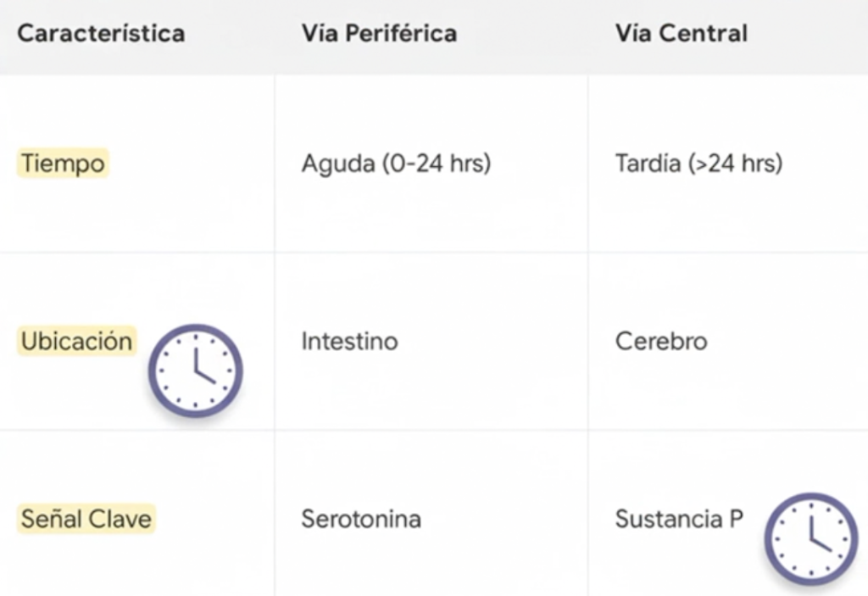The width and height of the screenshot is (868, 596).
Task: Select the highlighted Tiempo row label
Action: coord(63,163)
